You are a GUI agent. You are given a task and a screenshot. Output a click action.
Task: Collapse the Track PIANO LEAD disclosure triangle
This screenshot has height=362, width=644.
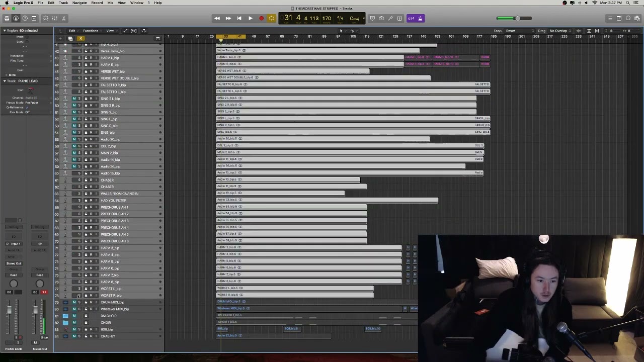tap(5, 81)
